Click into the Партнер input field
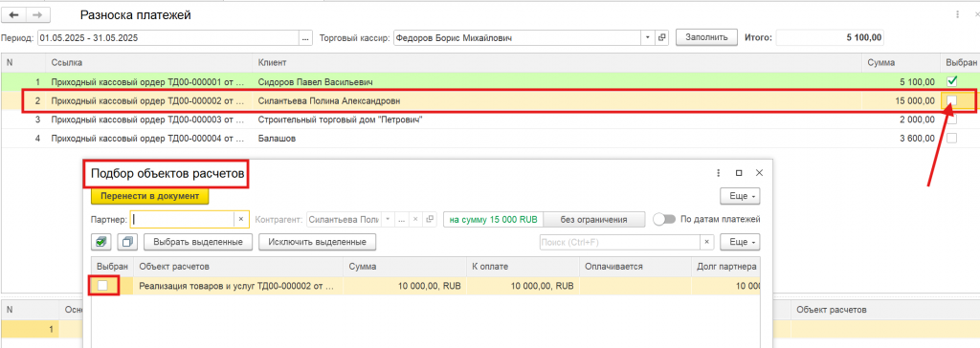The width and height of the screenshot is (980, 348). click(183, 219)
